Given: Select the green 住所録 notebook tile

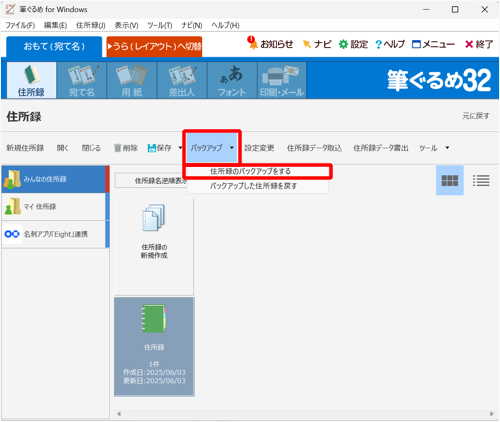Looking at the screenshot, I should [154, 347].
